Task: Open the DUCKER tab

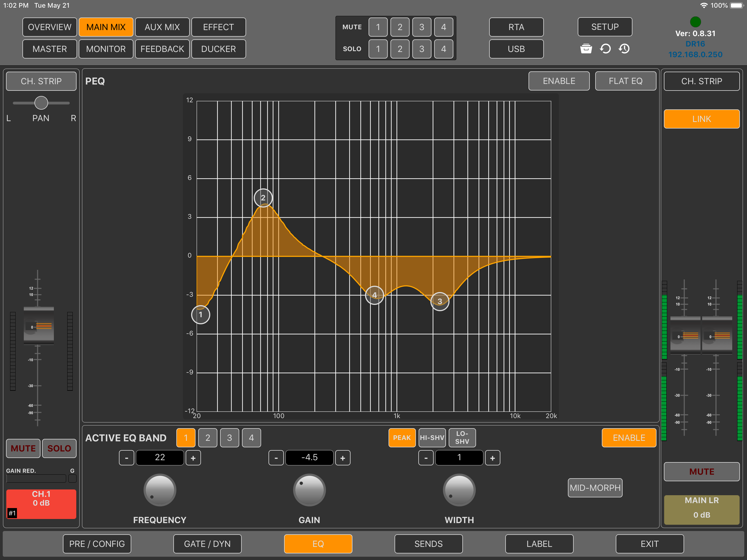Action: click(x=218, y=49)
